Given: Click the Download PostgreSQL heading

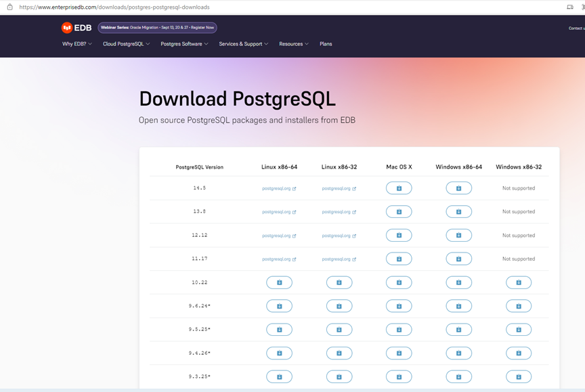Looking at the screenshot, I should [x=237, y=100].
